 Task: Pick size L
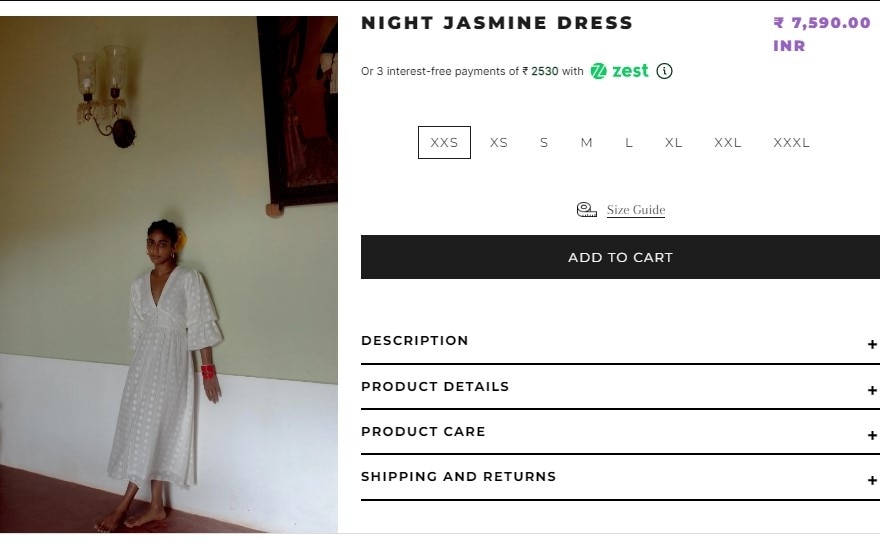coord(629,142)
